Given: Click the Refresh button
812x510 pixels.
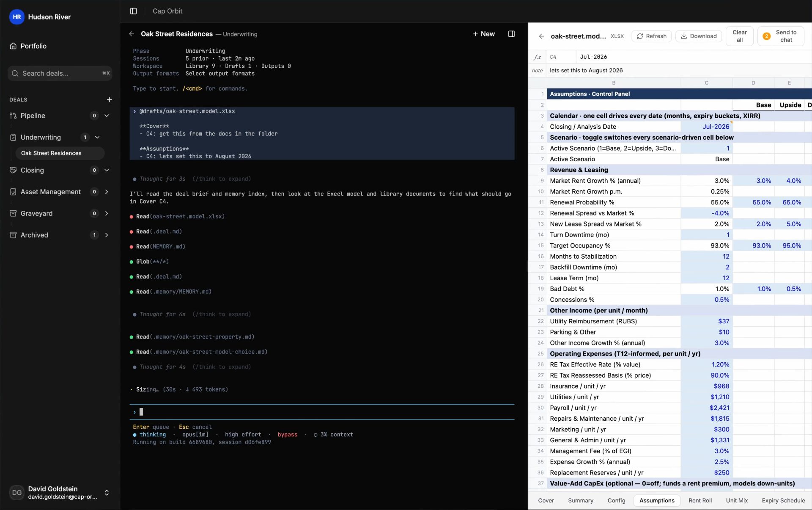Looking at the screenshot, I should [x=651, y=36].
